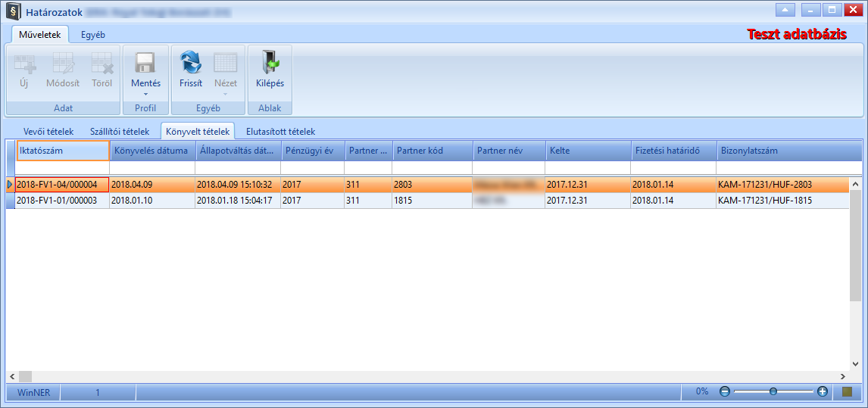This screenshot has height=408, width=868.
Task: Adjust the zoom slider handle
Action: [773, 391]
